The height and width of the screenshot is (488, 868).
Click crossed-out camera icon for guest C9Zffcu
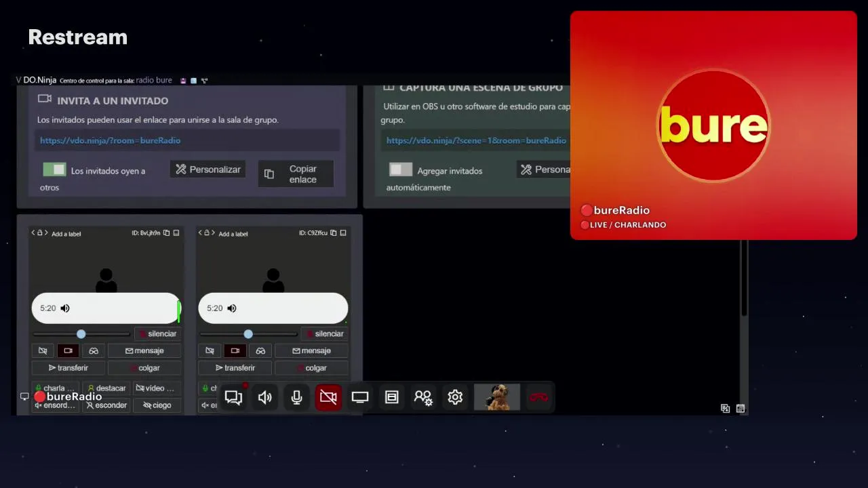point(210,350)
